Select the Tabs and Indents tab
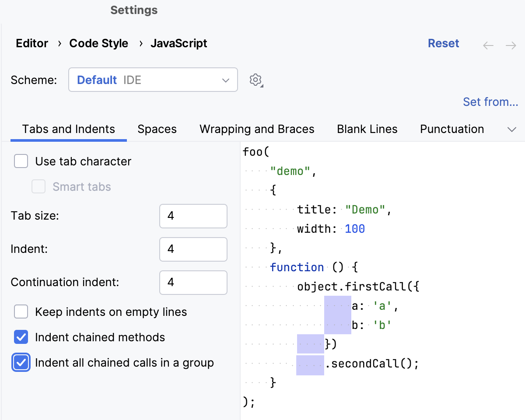Viewport: 525px width, 420px height. tap(68, 129)
